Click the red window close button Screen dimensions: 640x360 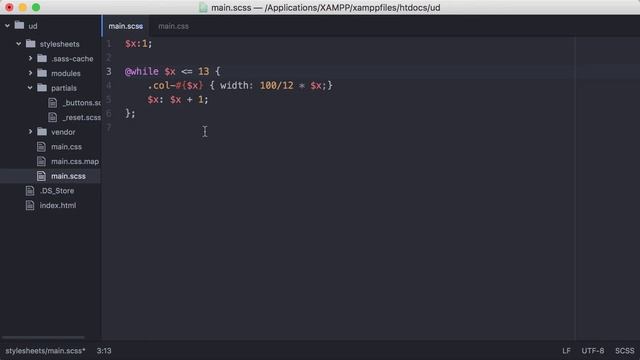(x=9, y=7)
